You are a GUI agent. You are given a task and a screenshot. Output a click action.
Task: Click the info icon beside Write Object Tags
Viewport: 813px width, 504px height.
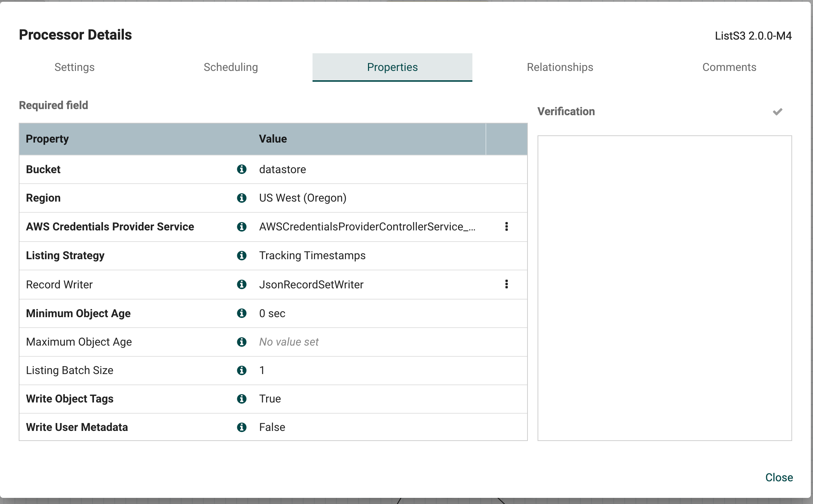(242, 399)
